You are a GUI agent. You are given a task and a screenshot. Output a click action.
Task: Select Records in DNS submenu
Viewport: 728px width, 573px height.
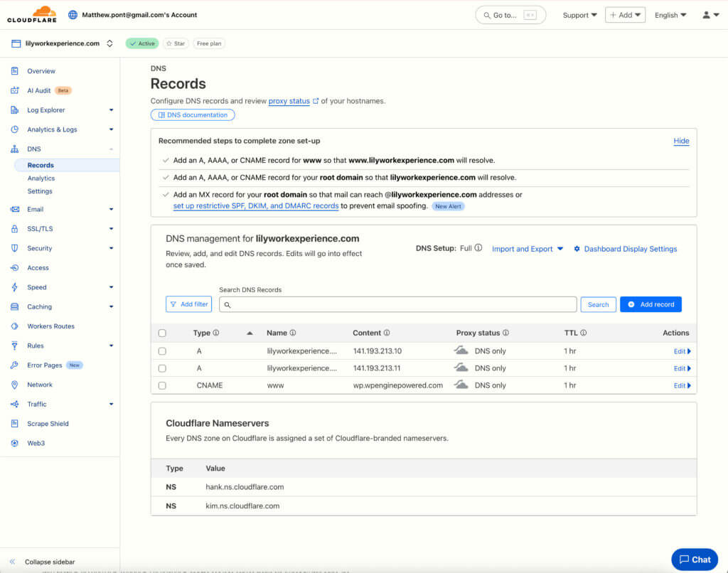click(66, 166)
